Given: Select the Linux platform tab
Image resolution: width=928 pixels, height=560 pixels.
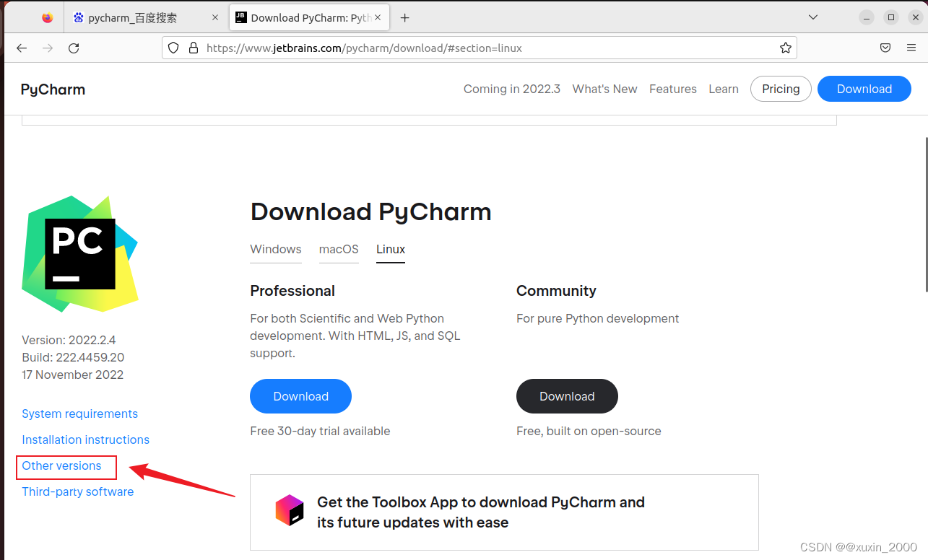Looking at the screenshot, I should click(x=391, y=249).
